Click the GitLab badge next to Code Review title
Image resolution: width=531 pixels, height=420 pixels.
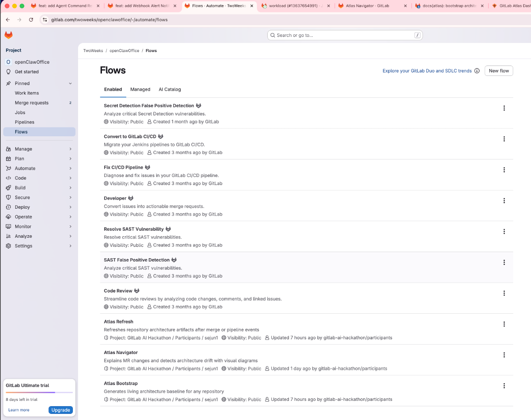pyautogui.click(x=137, y=291)
